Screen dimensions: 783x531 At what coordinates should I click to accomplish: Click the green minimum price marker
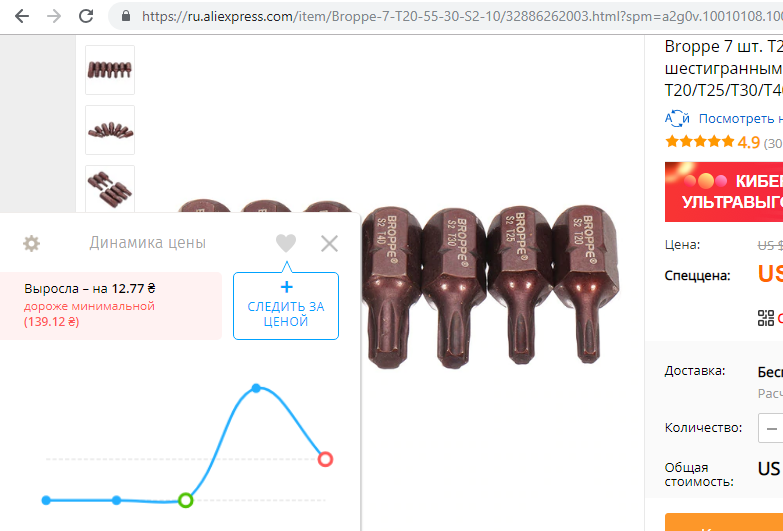tap(186, 500)
